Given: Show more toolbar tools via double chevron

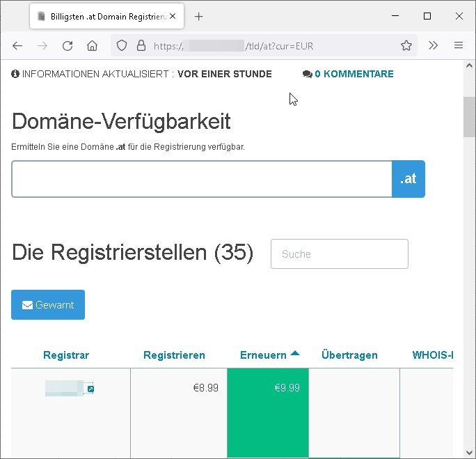Looking at the screenshot, I should click(434, 46).
